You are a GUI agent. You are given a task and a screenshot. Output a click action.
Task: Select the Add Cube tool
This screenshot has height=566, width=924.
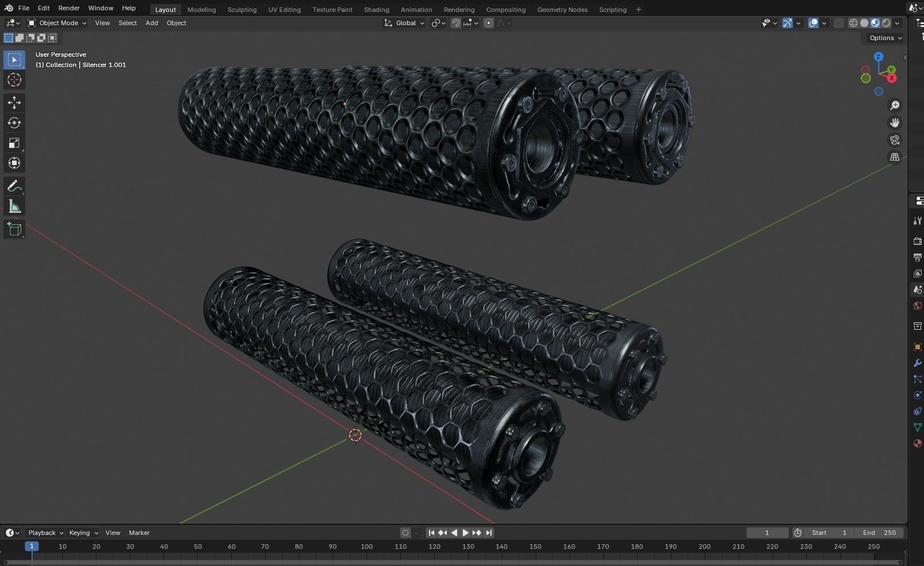click(14, 229)
